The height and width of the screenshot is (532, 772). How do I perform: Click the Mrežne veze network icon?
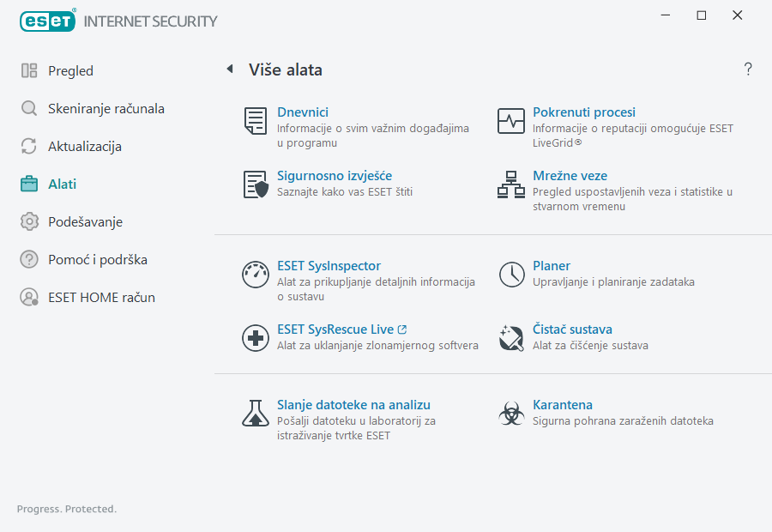pyautogui.click(x=511, y=184)
